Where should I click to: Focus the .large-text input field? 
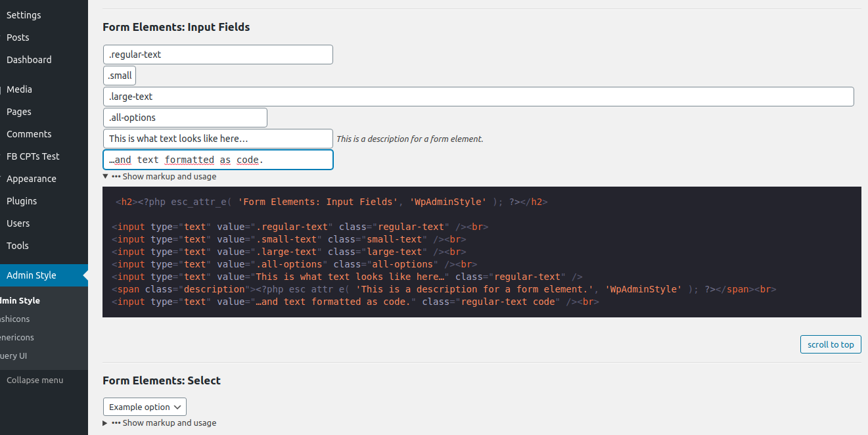click(478, 97)
